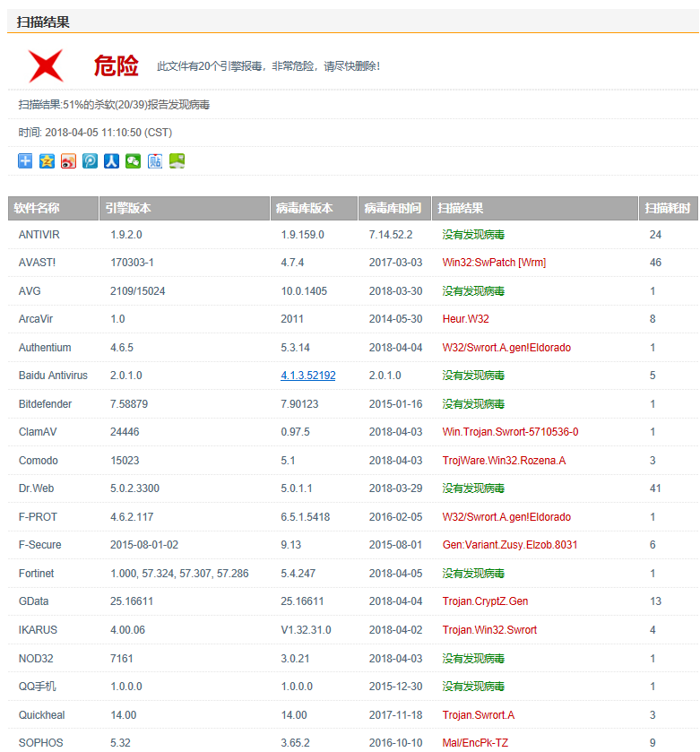This screenshot has width=700, height=752.
Task: Click the V1.32.31.0 database version
Action: click(306, 630)
